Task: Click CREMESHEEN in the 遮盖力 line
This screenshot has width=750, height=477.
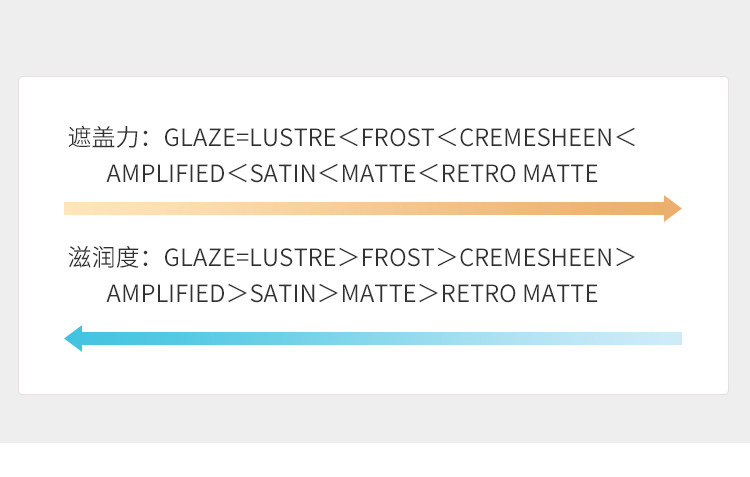Action: pos(536,138)
